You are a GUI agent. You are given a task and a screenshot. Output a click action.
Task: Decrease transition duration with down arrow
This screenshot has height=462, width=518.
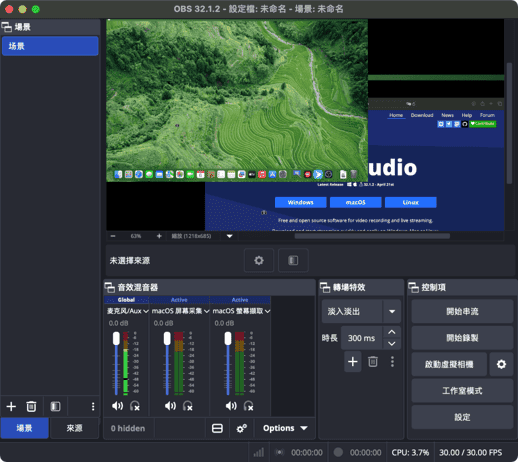pyautogui.click(x=392, y=344)
